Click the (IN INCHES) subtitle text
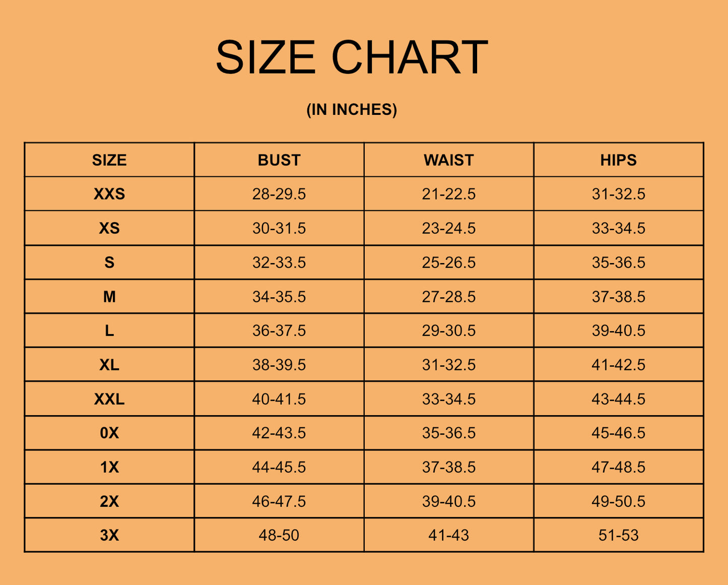Image resolution: width=728 pixels, height=585 pixels. (352, 109)
